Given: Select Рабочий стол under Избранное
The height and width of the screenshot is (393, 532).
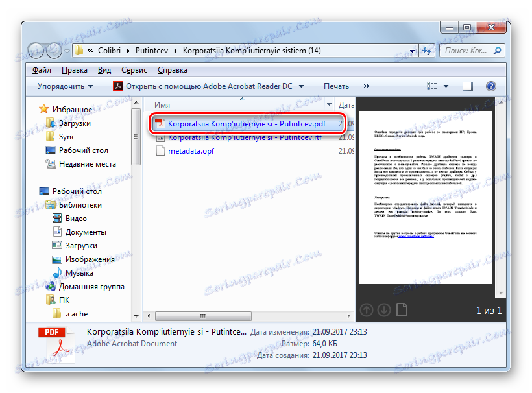Looking at the screenshot, I should click(x=84, y=150).
